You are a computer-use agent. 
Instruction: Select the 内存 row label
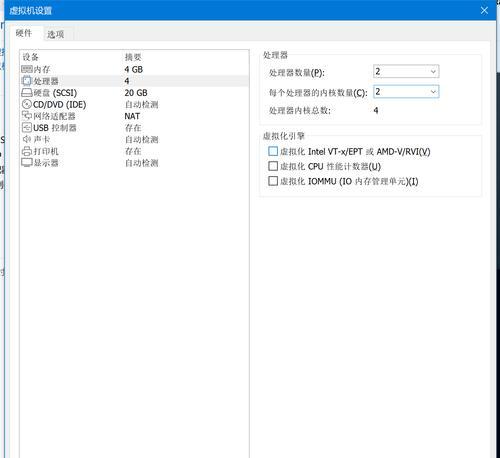[x=42, y=69]
